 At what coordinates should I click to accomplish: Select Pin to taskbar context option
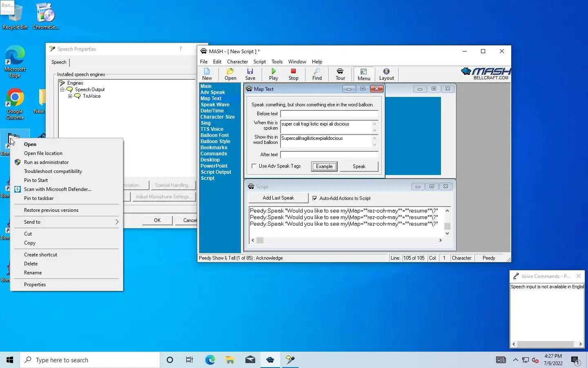pyautogui.click(x=67, y=198)
